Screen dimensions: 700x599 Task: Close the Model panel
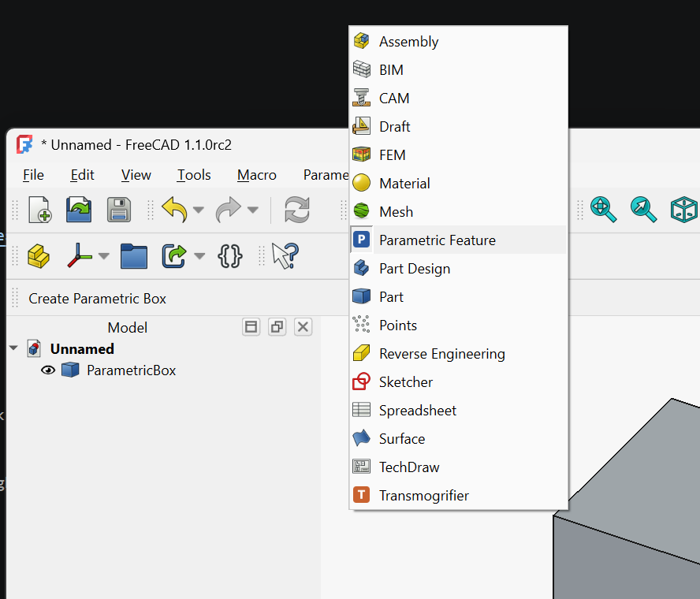[303, 327]
